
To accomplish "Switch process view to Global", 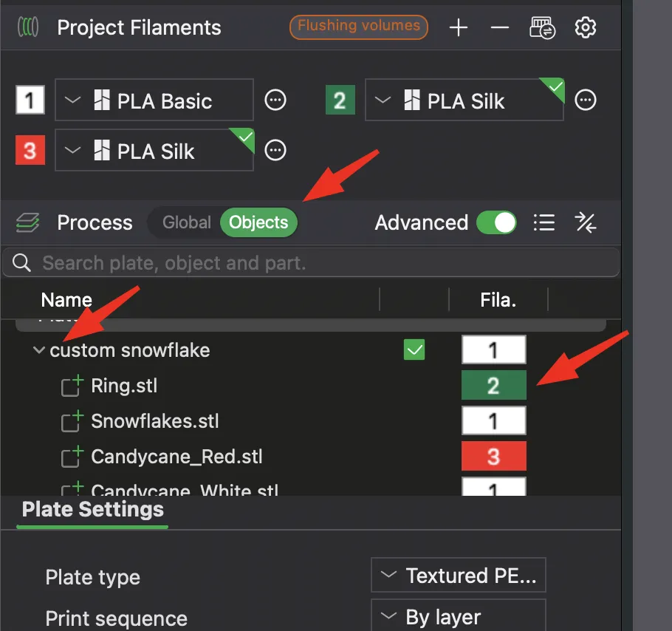I will 186,222.
